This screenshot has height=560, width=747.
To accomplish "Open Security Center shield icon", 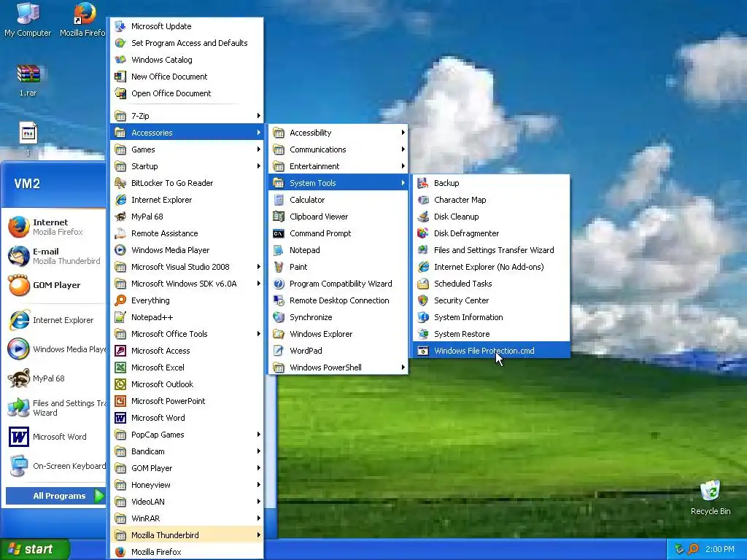I will pos(423,300).
